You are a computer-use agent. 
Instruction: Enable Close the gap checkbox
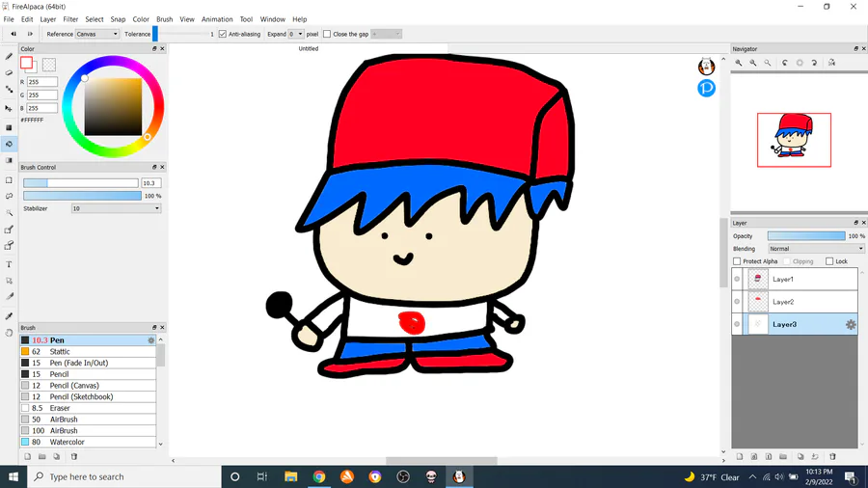327,35
